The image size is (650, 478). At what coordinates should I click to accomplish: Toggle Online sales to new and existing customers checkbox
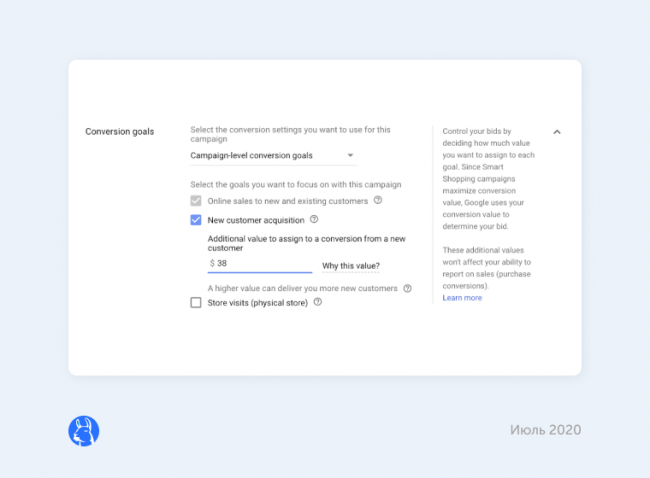pyautogui.click(x=196, y=201)
